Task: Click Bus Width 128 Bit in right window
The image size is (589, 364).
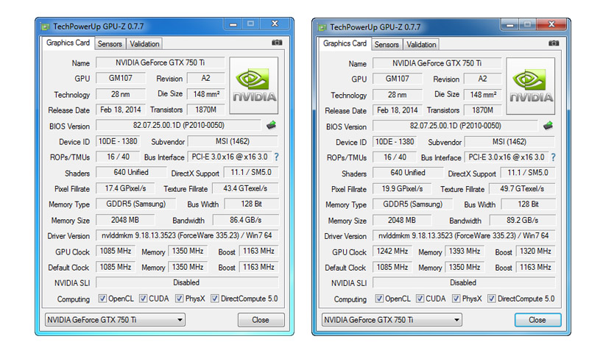Action: click(528, 204)
